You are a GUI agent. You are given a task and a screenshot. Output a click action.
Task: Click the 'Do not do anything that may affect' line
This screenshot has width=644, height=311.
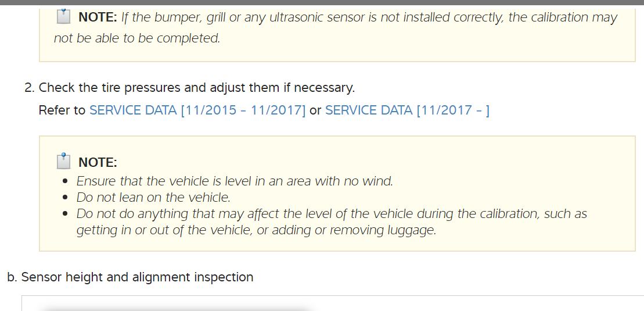[x=331, y=214]
